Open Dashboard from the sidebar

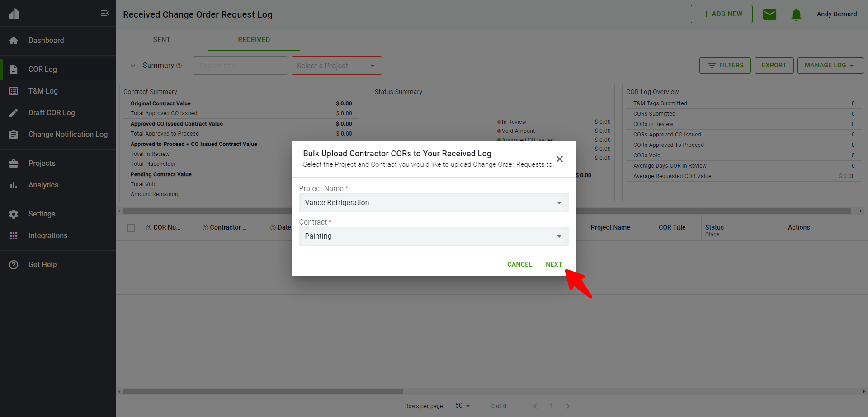[46, 41]
